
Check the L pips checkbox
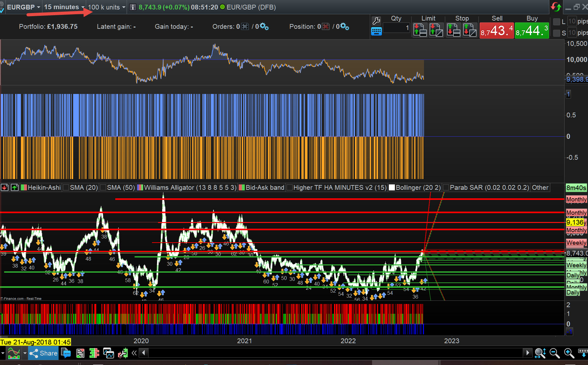click(557, 22)
